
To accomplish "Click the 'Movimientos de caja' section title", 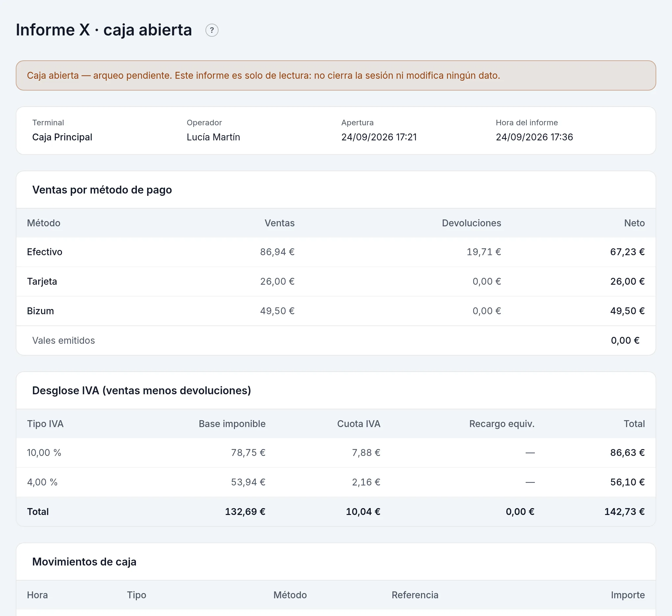I will click(84, 562).
